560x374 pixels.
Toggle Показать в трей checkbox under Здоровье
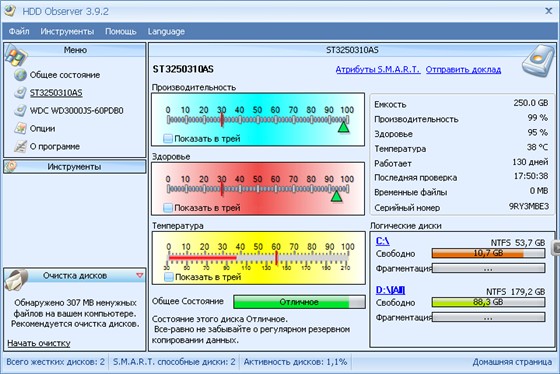(x=168, y=208)
